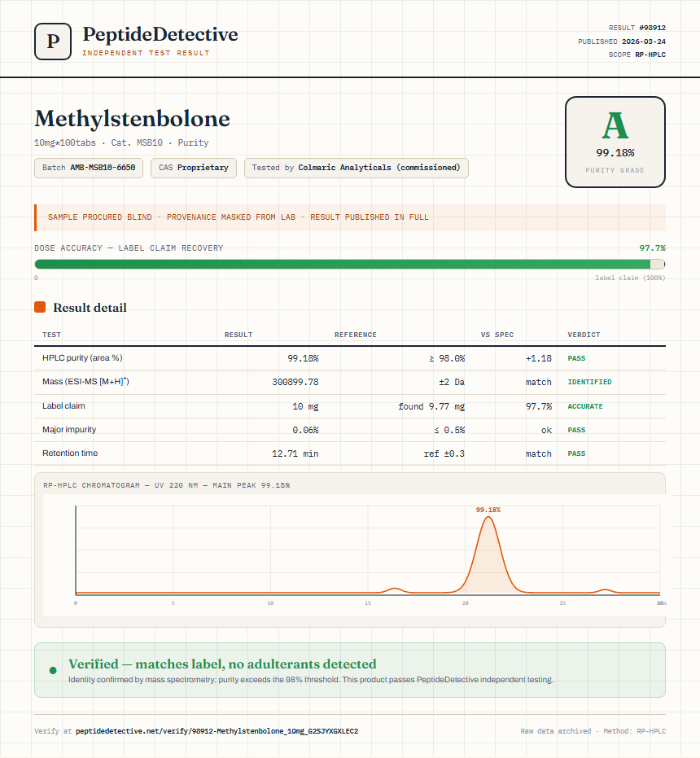Click the orange Result detail square icon
The width and height of the screenshot is (700, 758).
(x=40, y=307)
